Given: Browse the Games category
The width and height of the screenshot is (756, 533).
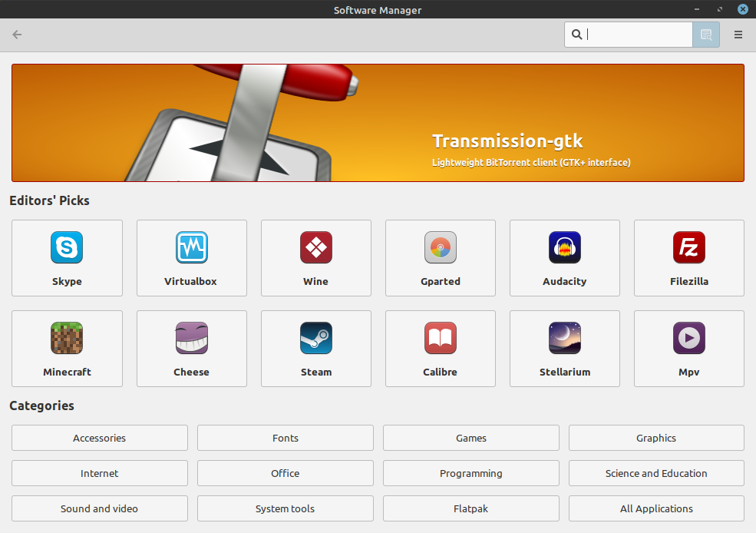Looking at the screenshot, I should 470,438.
